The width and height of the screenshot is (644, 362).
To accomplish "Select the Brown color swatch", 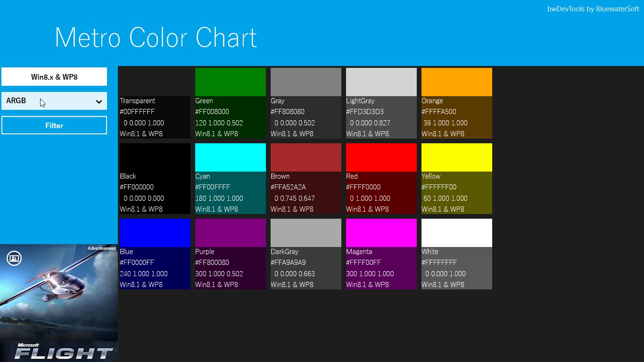I will coord(305,158).
